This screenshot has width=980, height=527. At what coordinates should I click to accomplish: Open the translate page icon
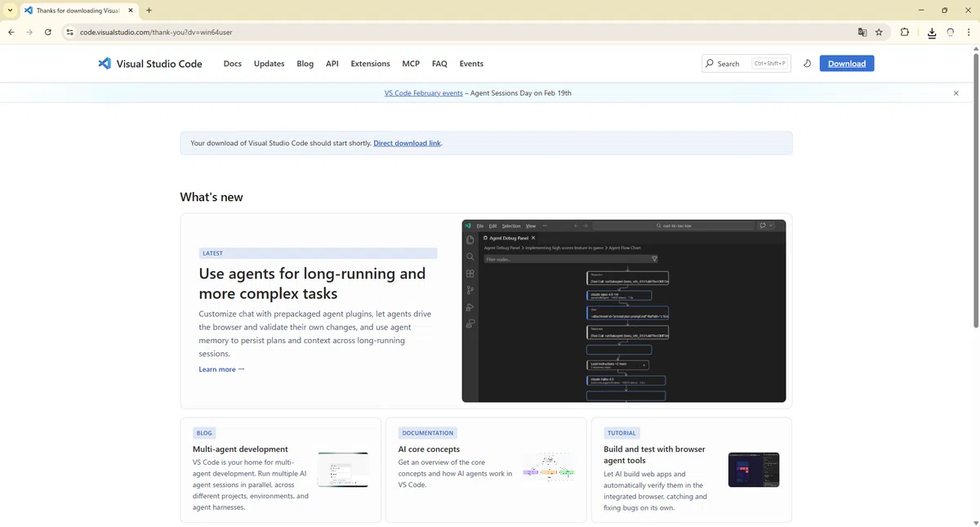point(862,33)
